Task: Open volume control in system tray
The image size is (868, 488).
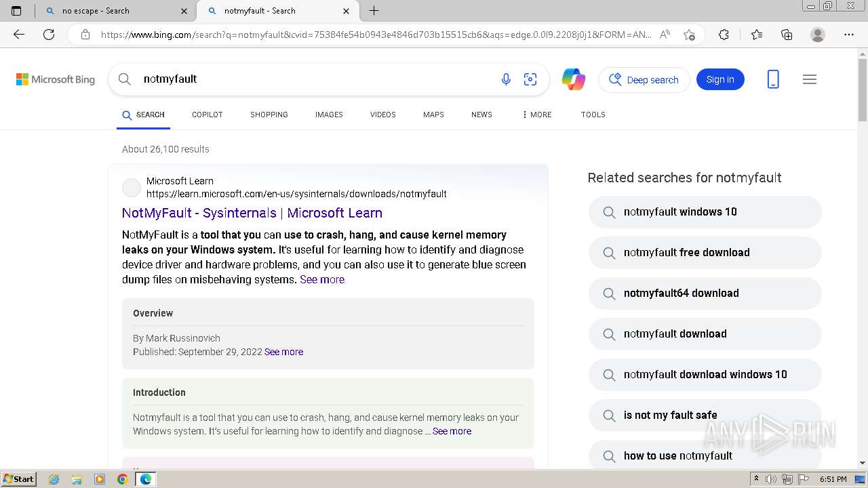Action: point(771,479)
